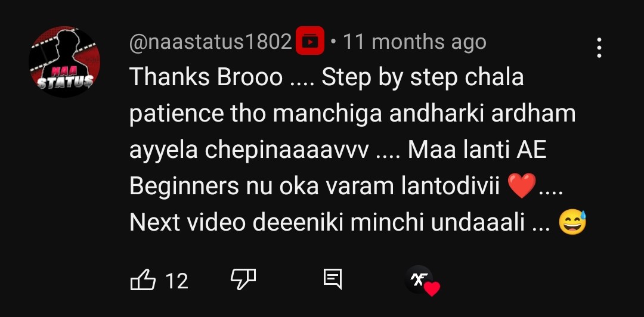
Task: Click the 'Thanks Brooo' opening text
Action: pos(206,77)
